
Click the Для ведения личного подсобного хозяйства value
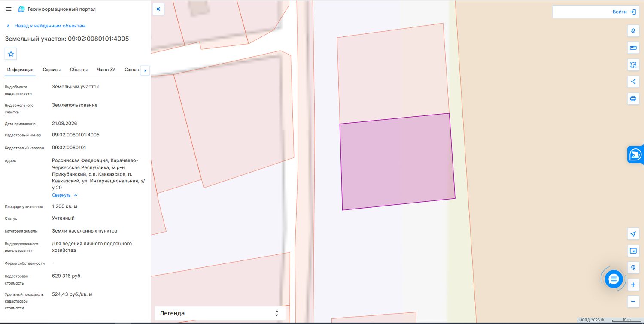tap(92, 247)
